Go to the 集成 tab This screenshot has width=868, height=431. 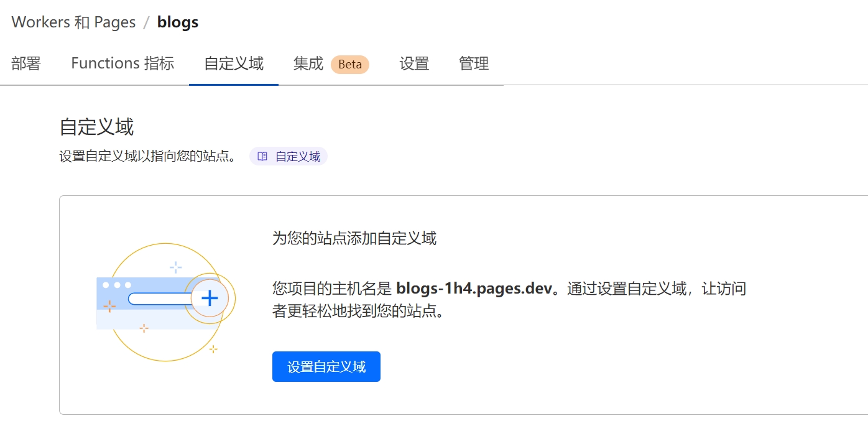tap(308, 63)
